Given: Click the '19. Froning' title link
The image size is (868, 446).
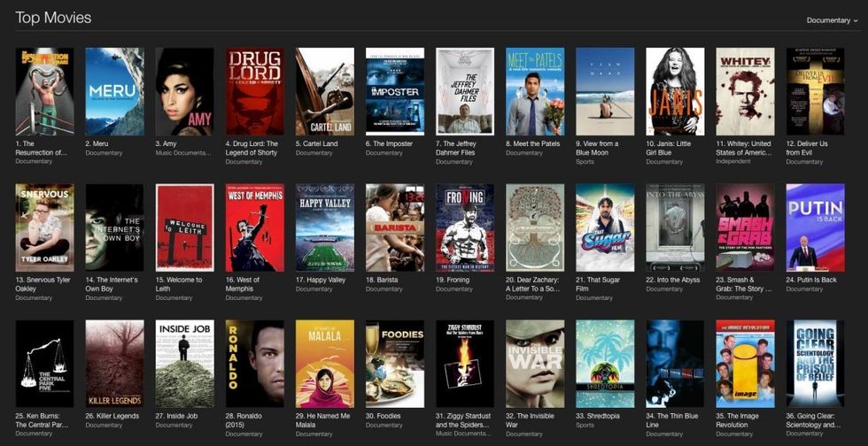Looking at the screenshot, I should click(x=453, y=280).
